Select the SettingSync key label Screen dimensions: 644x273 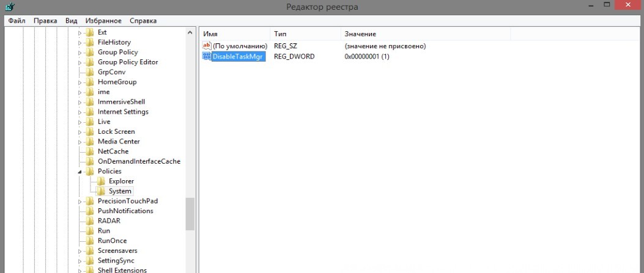click(x=116, y=261)
